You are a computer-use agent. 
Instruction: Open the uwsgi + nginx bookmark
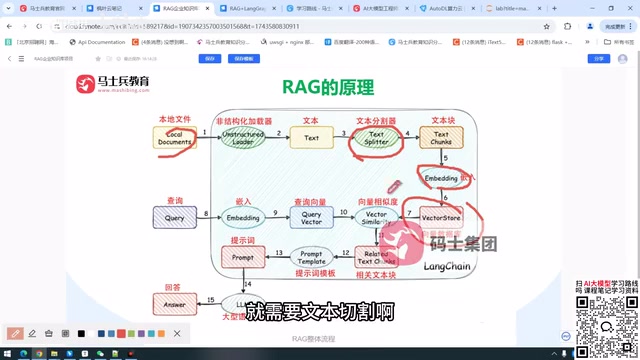(287, 42)
